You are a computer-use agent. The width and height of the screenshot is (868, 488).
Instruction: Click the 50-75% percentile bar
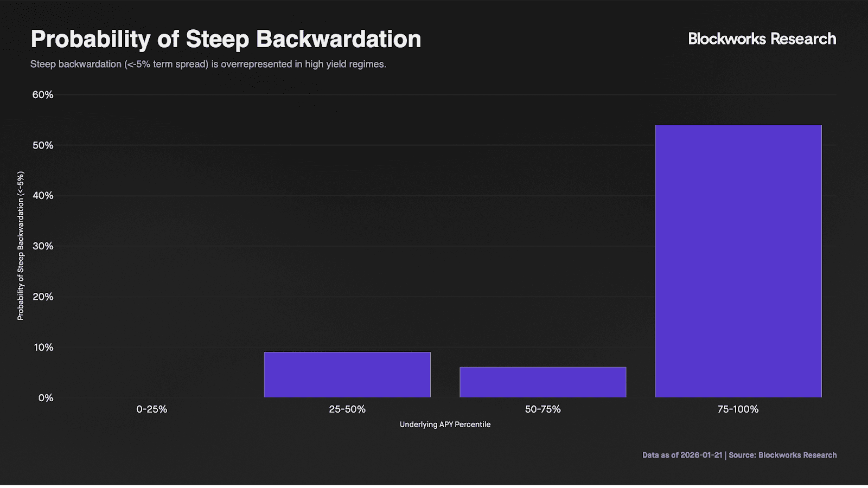coord(542,382)
